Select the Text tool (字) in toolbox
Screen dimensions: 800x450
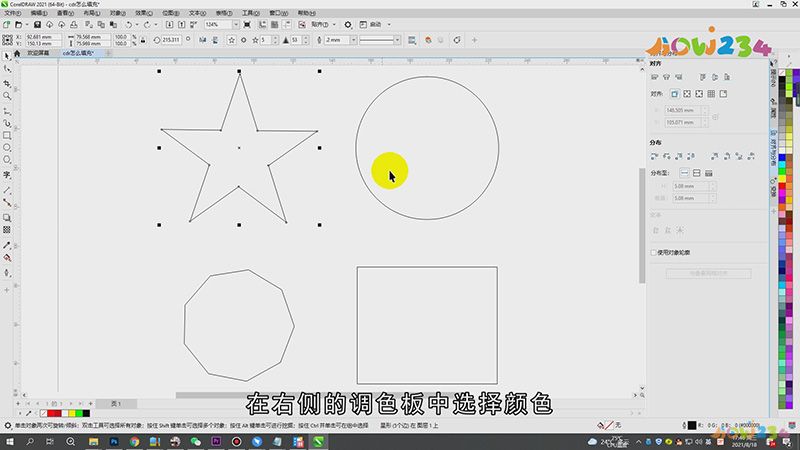click(x=7, y=174)
